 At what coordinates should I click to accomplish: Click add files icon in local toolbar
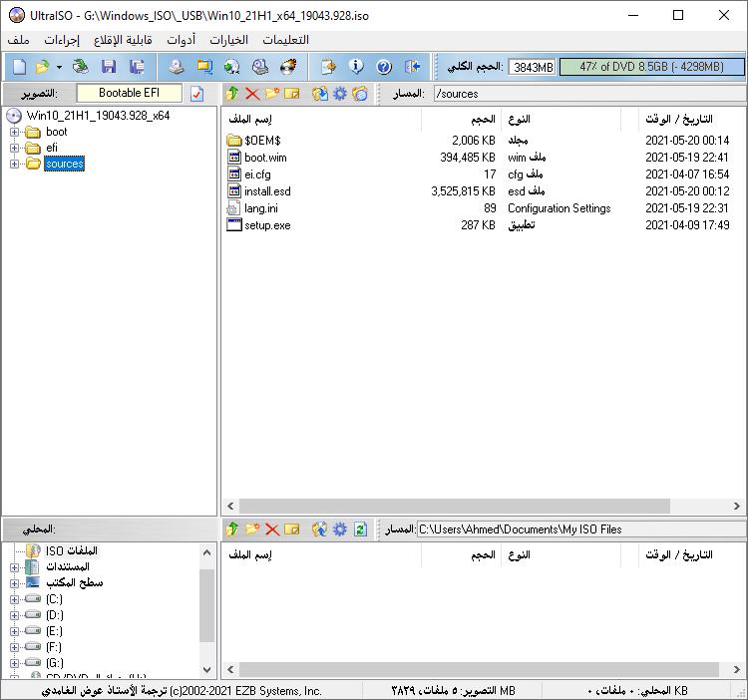pos(320,528)
